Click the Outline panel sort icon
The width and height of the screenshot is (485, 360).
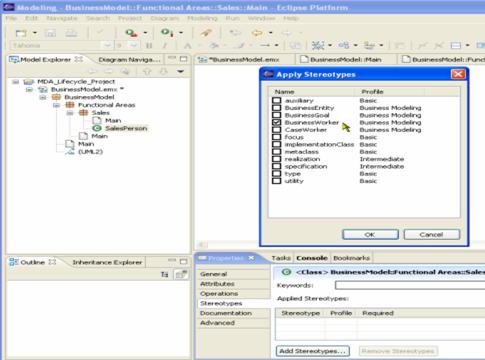(165, 274)
